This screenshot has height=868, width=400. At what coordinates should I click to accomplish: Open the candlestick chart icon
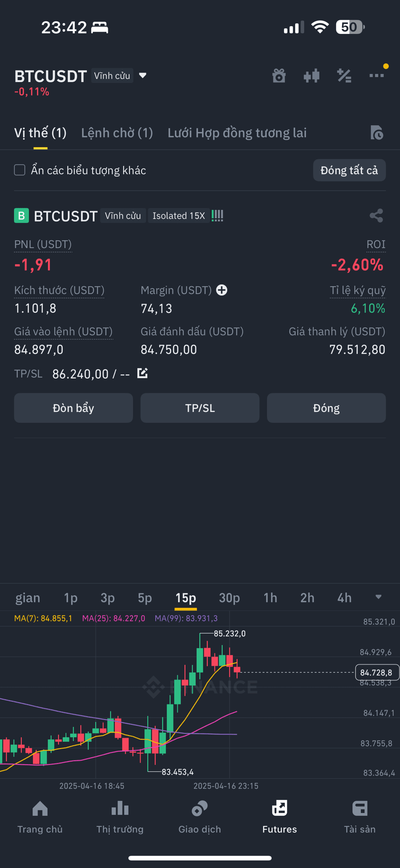coord(312,76)
